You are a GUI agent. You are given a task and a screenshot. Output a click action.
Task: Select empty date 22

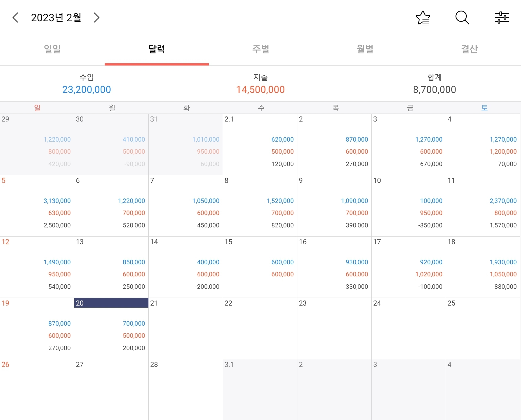coord(260,329)
